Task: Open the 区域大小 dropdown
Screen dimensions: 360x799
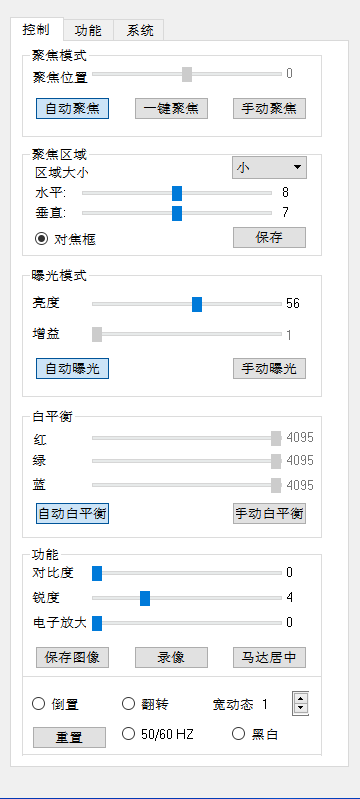Action: [x=269, y=168]
